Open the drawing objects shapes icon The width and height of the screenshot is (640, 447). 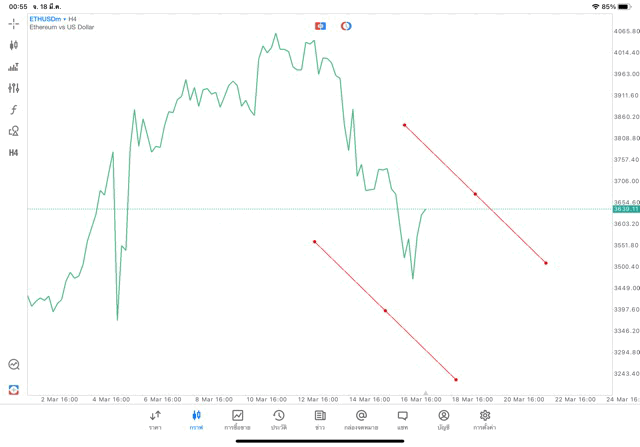point(14,131)
